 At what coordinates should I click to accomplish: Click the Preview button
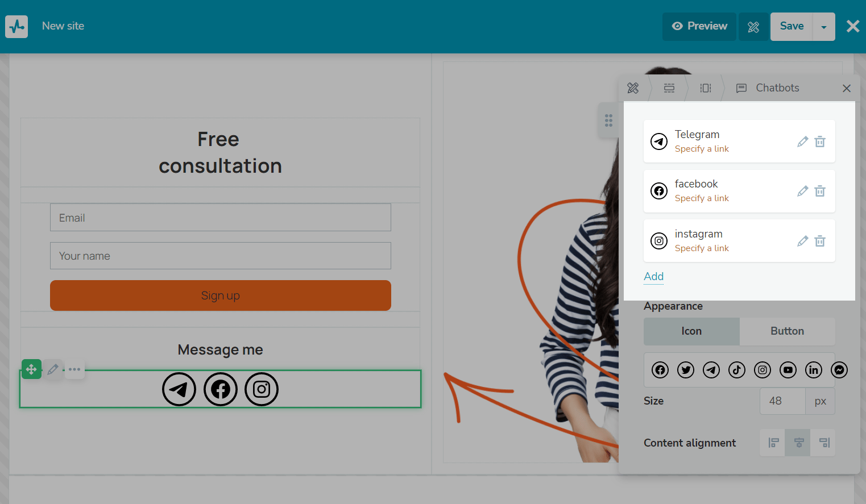[x=699, y=26]
